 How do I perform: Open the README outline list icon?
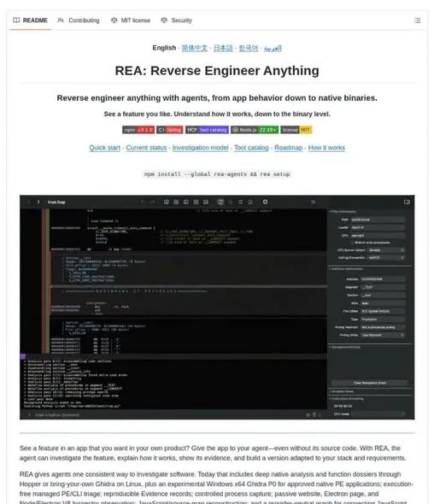tap(417, 21)
